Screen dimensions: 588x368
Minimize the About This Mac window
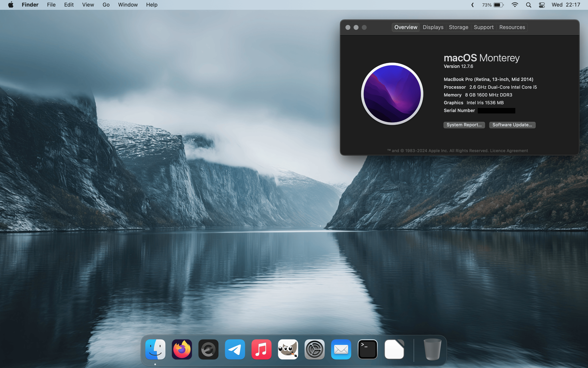point(356,27)
